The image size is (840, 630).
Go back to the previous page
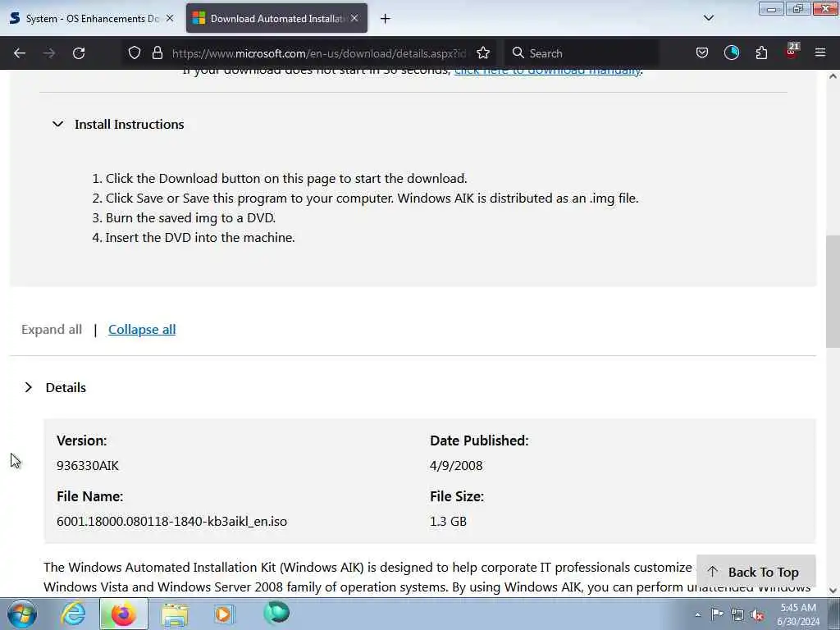point(20,53)
